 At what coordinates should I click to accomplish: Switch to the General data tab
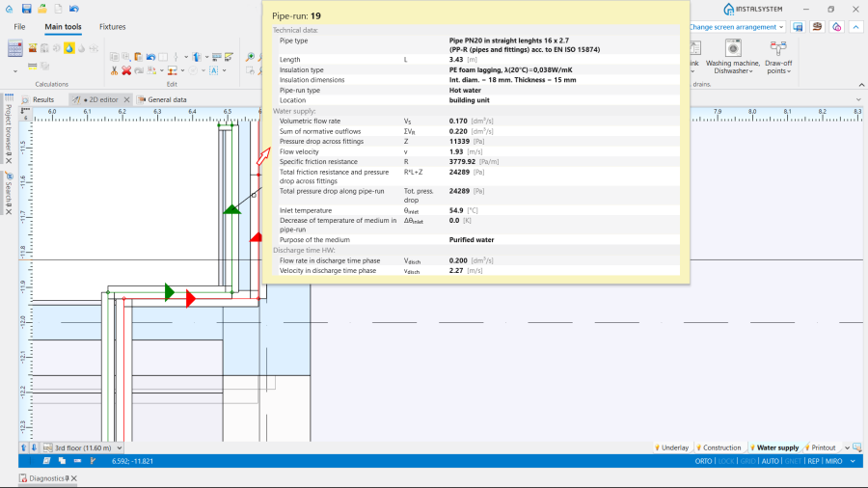(x=166, y=99)
